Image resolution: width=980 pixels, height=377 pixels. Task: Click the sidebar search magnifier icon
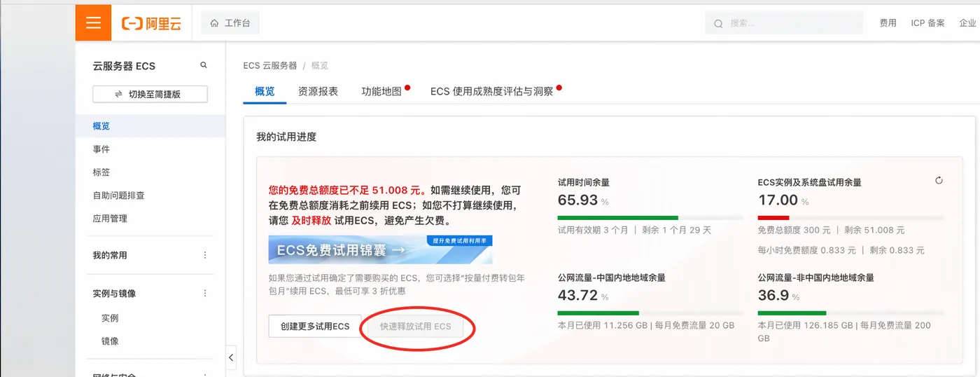204,65
